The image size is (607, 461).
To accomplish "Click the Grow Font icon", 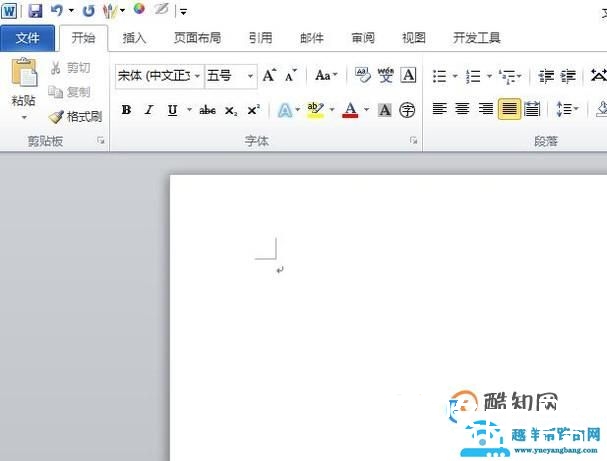I will [269, 75].
